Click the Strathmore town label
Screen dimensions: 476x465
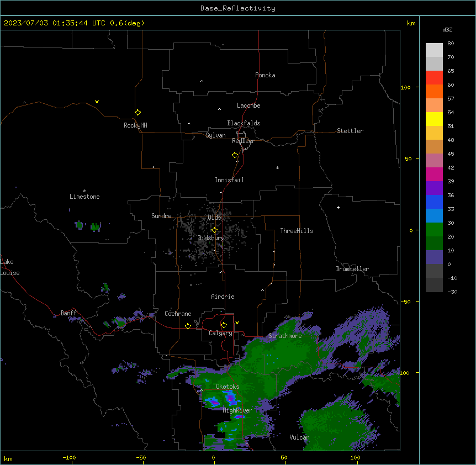285,336
